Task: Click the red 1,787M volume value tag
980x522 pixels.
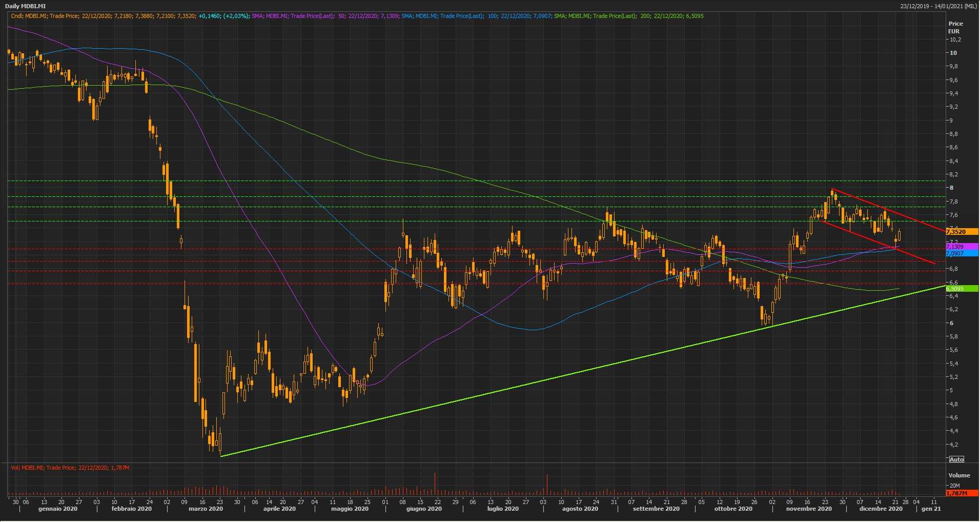Action: tap(955, 493)
